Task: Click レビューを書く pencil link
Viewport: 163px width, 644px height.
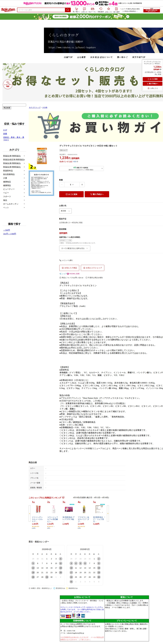Action: pos(66,260)
